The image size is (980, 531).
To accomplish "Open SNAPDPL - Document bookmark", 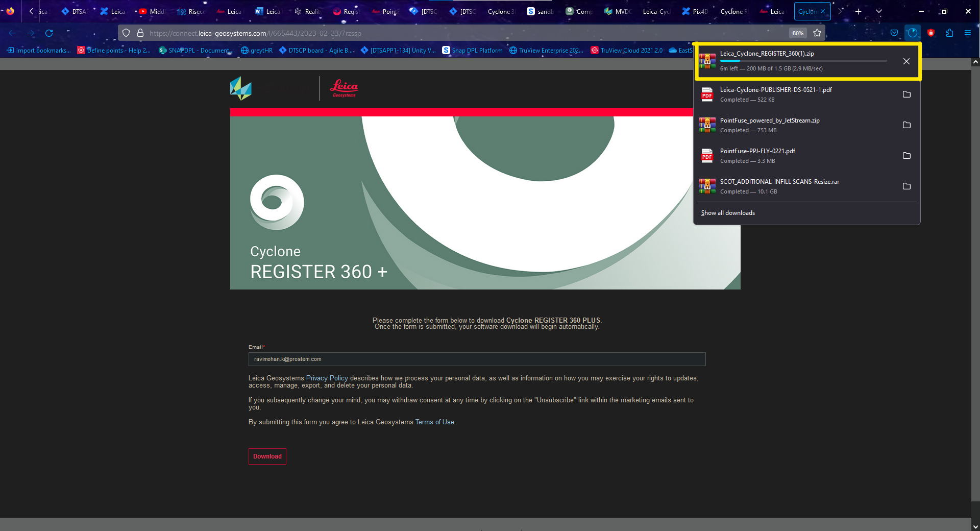I will [196, 50].
